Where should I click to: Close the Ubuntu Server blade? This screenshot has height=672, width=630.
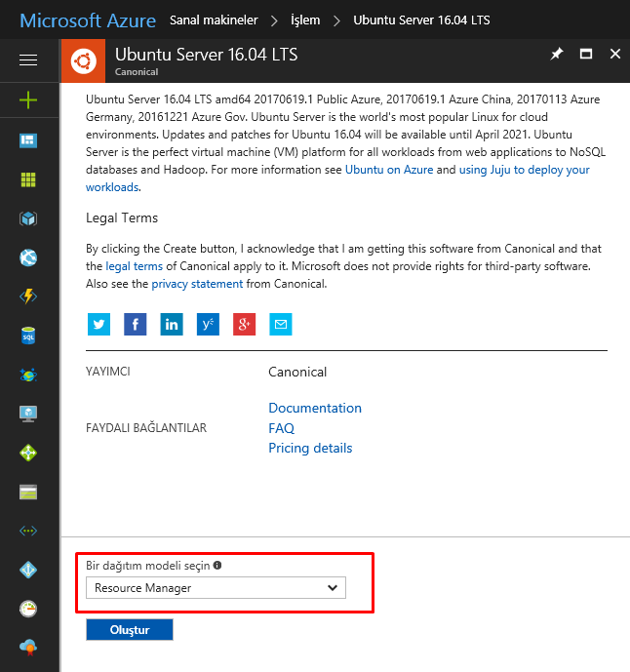(615, 54)
